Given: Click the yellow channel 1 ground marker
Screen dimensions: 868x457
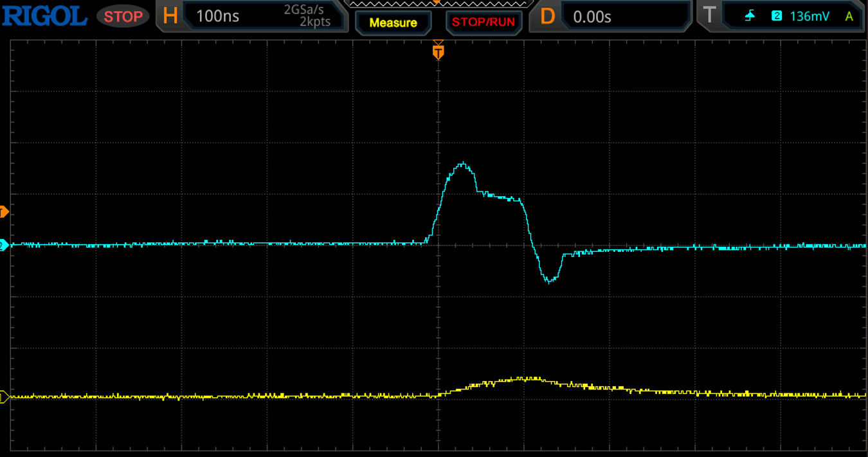Looking at the screenshot, I should pos(4,397).
